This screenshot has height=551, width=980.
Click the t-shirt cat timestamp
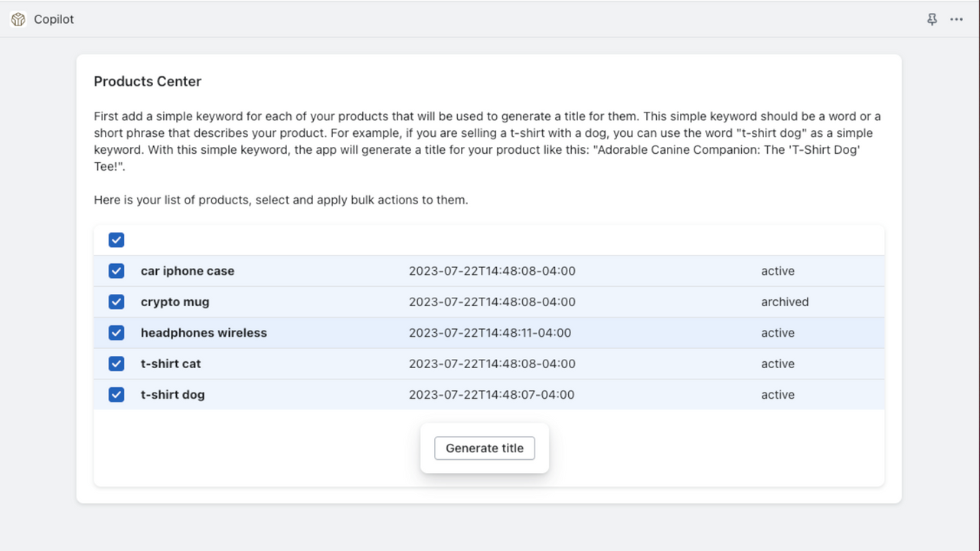click(x=492, y=364)
